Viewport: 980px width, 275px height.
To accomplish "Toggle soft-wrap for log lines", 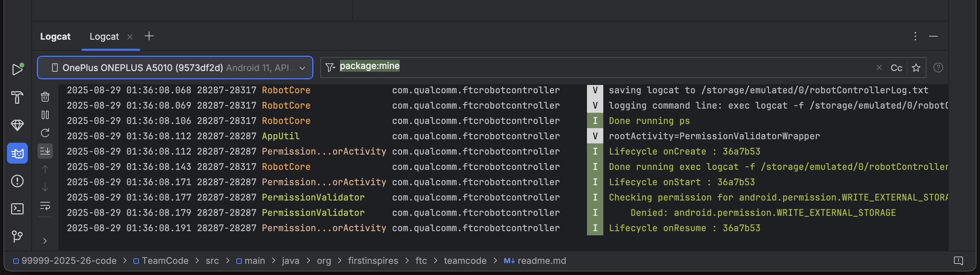I will coord(45,206).
